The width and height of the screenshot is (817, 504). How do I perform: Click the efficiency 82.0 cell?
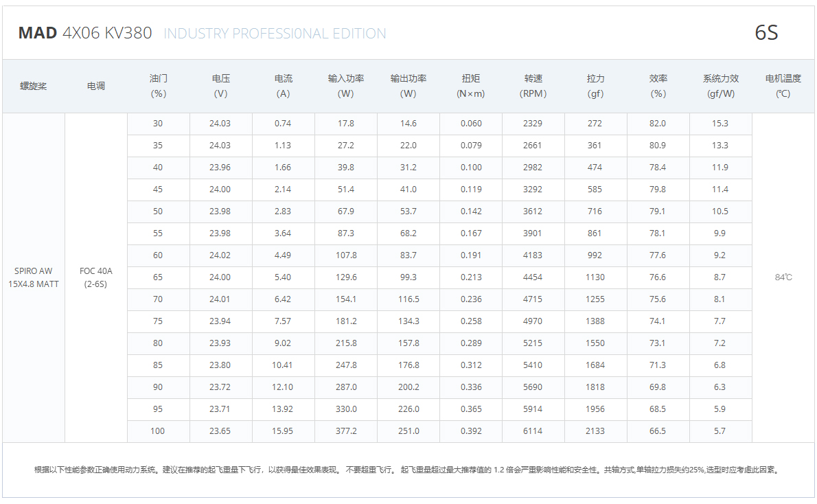(x=658, y=124)
